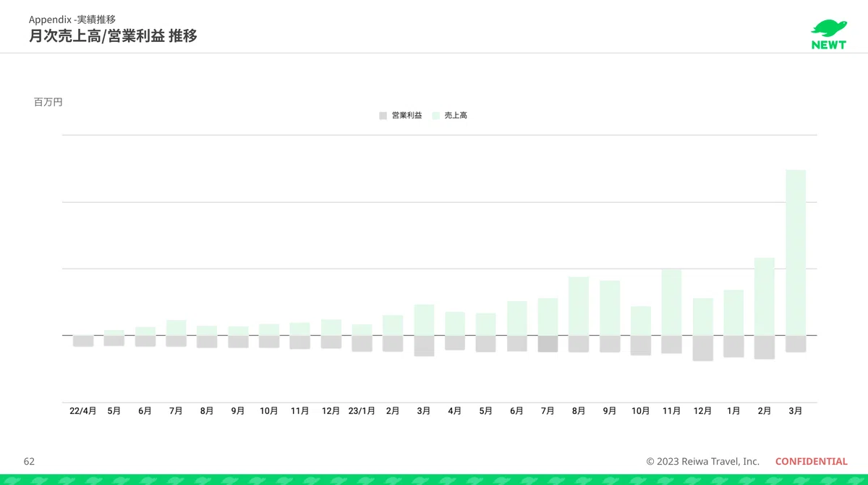868x485 pixels.
Task: Click the second 10月 axis label
Action: click(640, 410)
